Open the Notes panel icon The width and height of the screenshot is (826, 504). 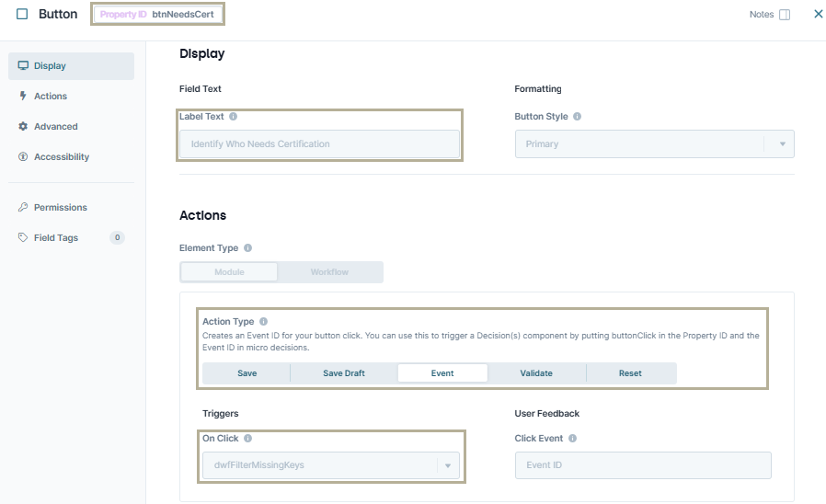[x=785, y=15]
